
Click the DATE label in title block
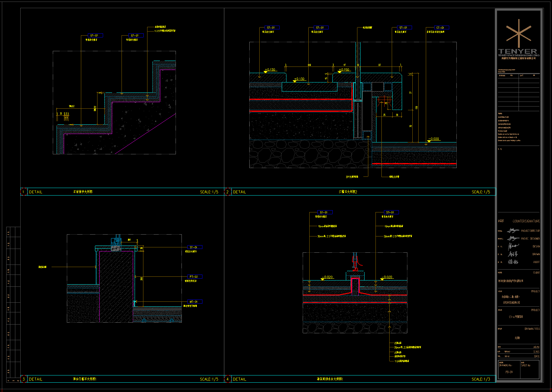537,356
